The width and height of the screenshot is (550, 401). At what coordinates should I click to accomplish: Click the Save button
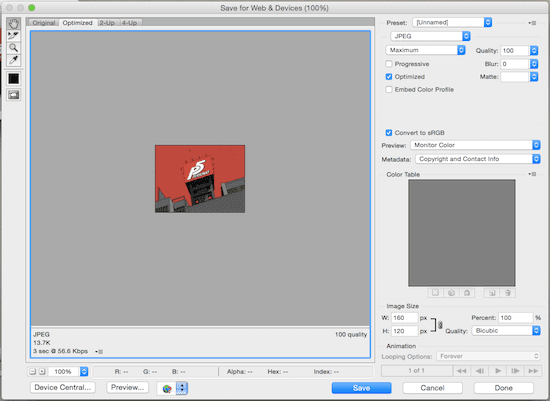coord(362,388)
